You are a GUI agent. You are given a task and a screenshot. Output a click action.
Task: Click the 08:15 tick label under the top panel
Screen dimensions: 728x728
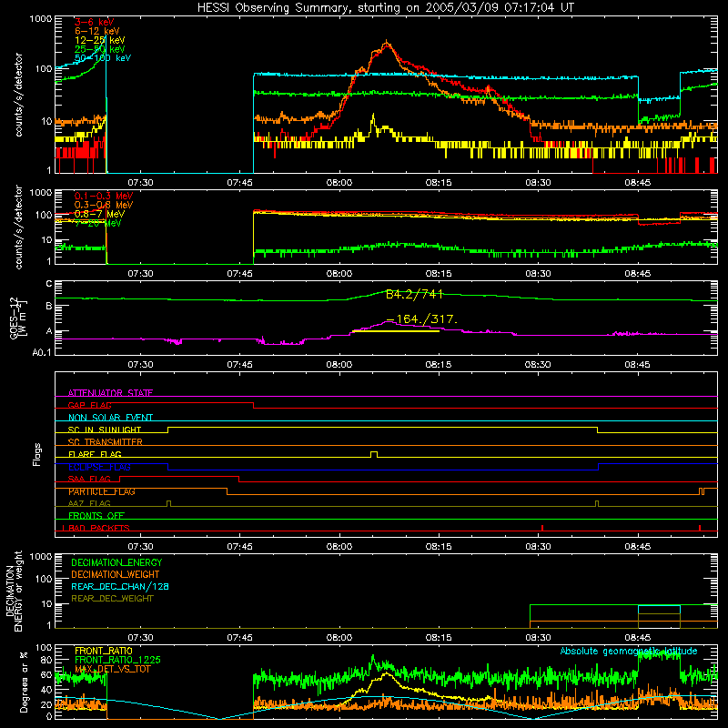point(439,183)
